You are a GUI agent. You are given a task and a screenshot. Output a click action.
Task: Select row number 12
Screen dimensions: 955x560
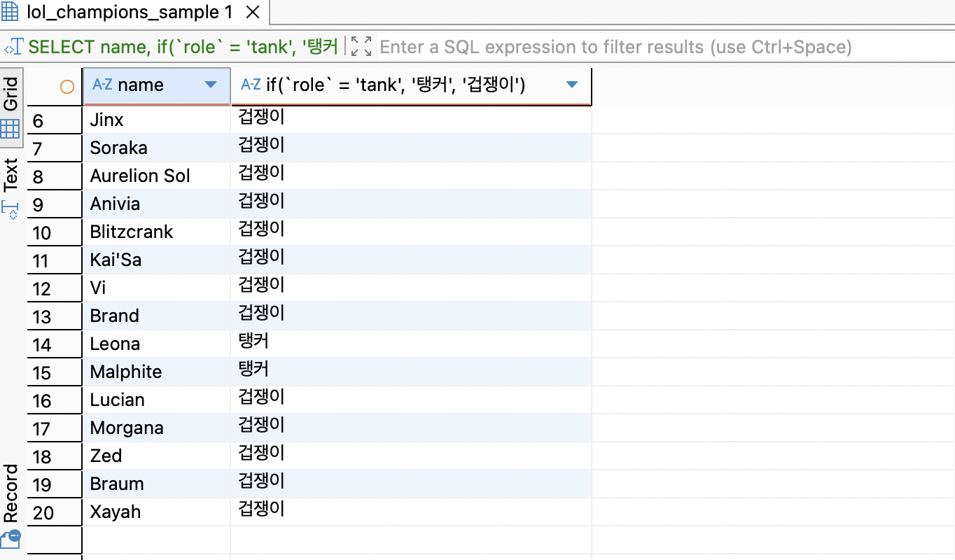55,288
